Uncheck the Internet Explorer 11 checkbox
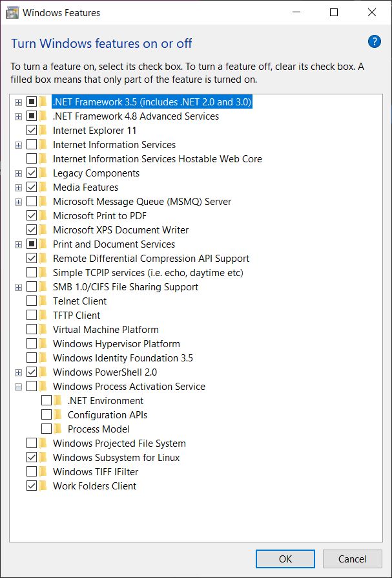 (32, 131)
